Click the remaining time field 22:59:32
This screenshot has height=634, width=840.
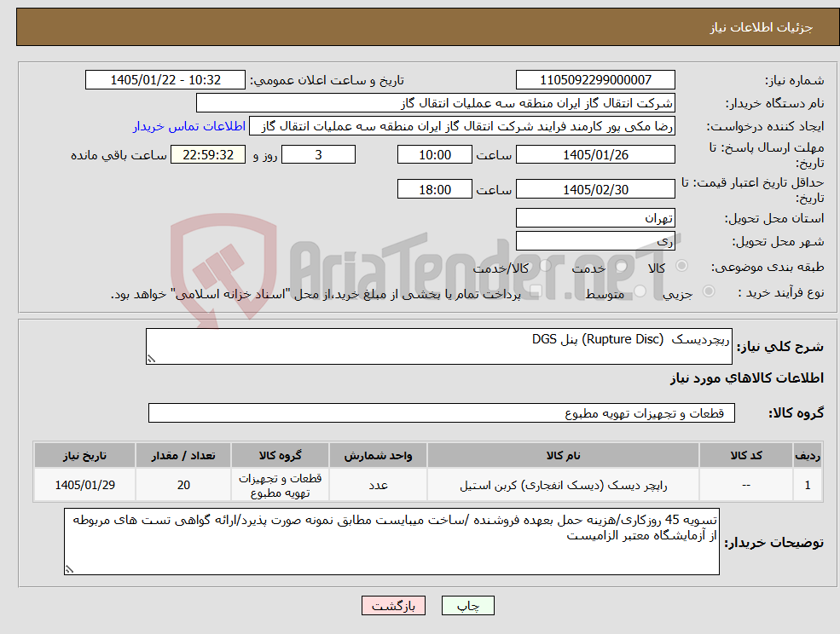[x=208, y=155]
